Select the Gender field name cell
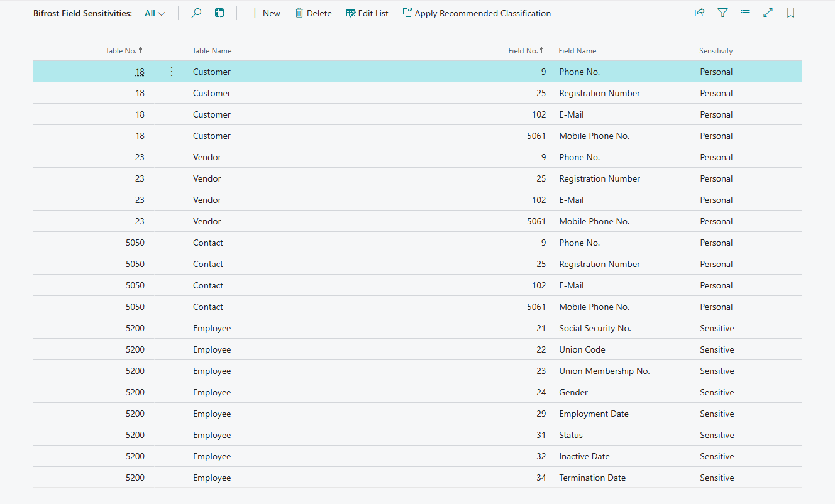 (573, 392)
